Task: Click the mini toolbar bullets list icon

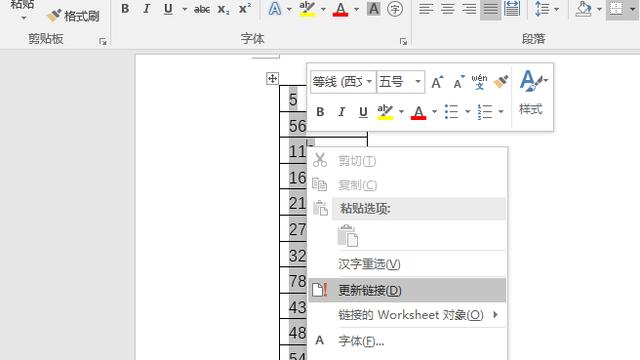Action: 451,112
